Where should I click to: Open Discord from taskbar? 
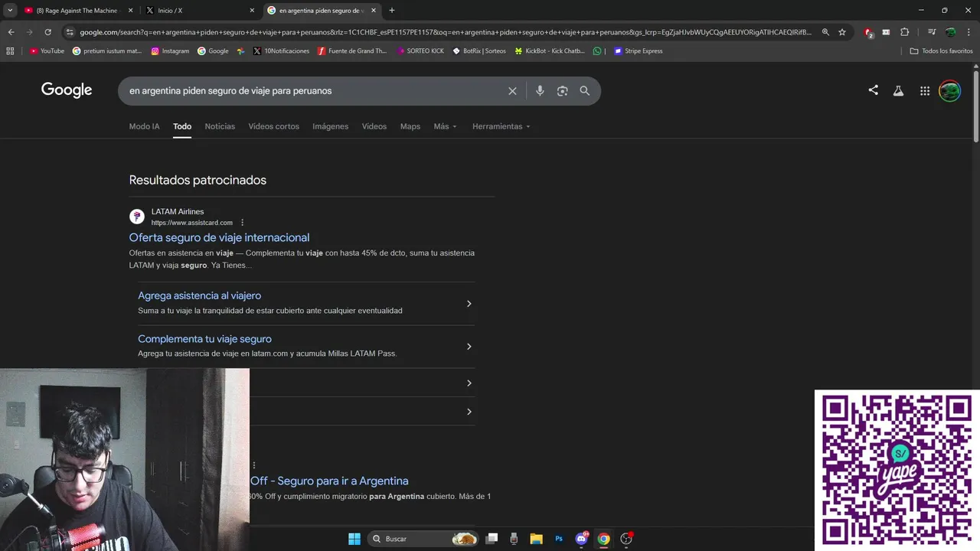(581, 539)
